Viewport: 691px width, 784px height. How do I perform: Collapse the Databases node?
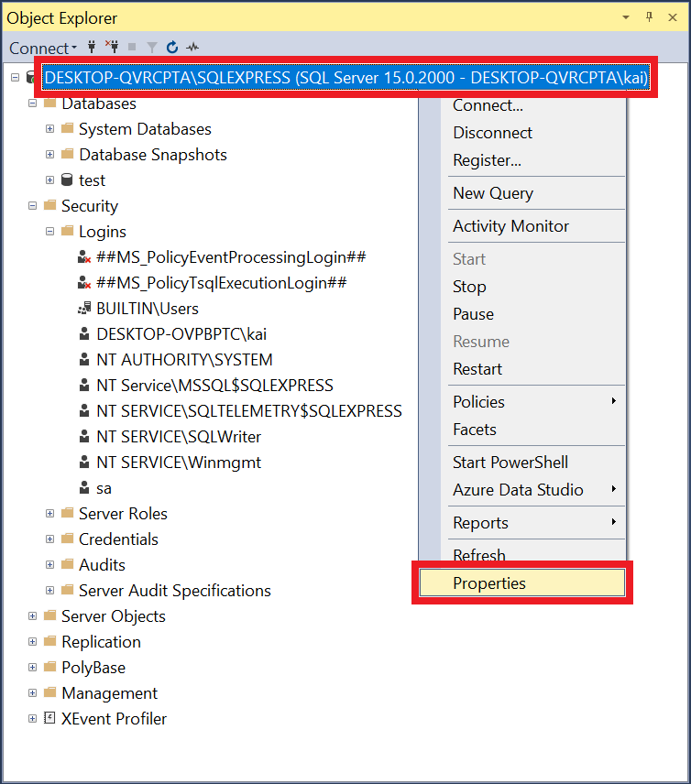32,103
